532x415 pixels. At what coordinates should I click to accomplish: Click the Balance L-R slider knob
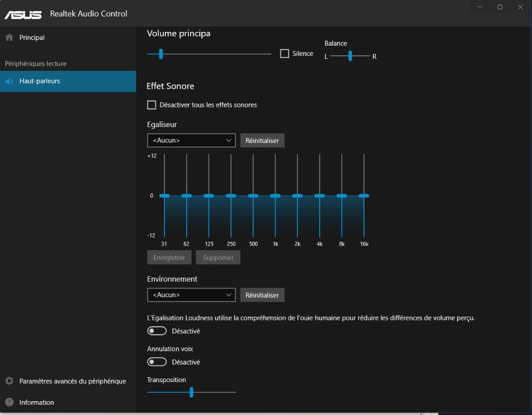tap(350, 56)
